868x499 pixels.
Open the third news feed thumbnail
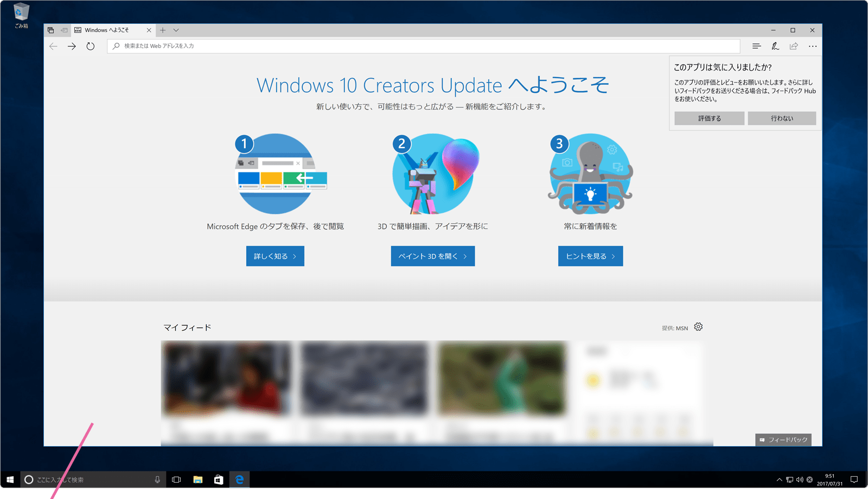point(502,379)
